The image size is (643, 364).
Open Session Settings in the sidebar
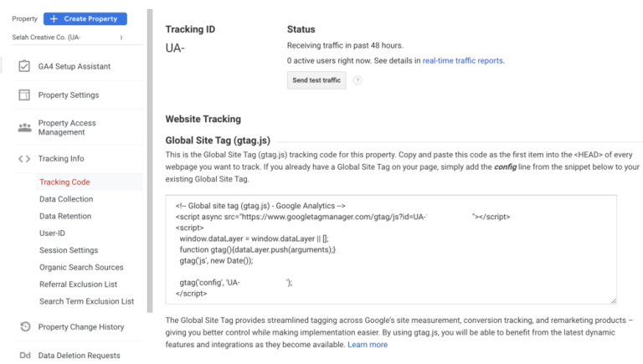coord(69,250)
